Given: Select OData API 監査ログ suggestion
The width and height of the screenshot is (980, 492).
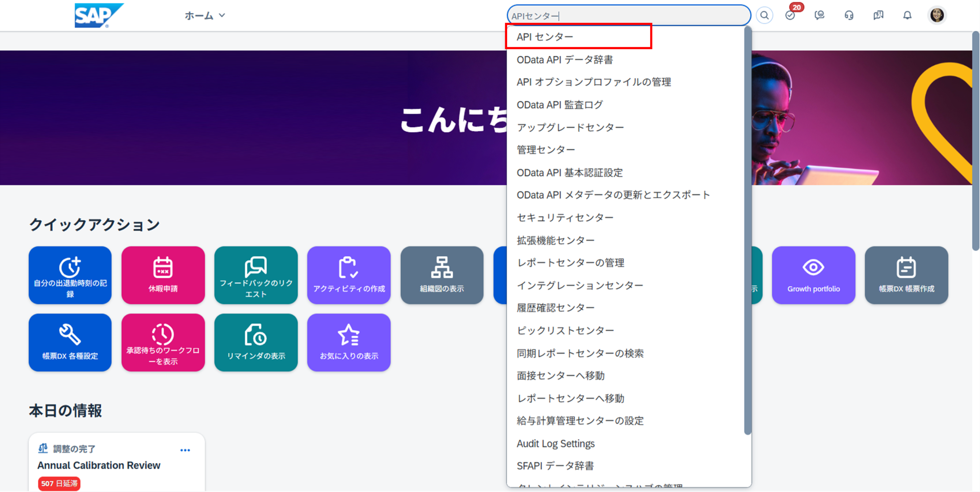Looking at the screenshot, I should click(x=559, y=105).
